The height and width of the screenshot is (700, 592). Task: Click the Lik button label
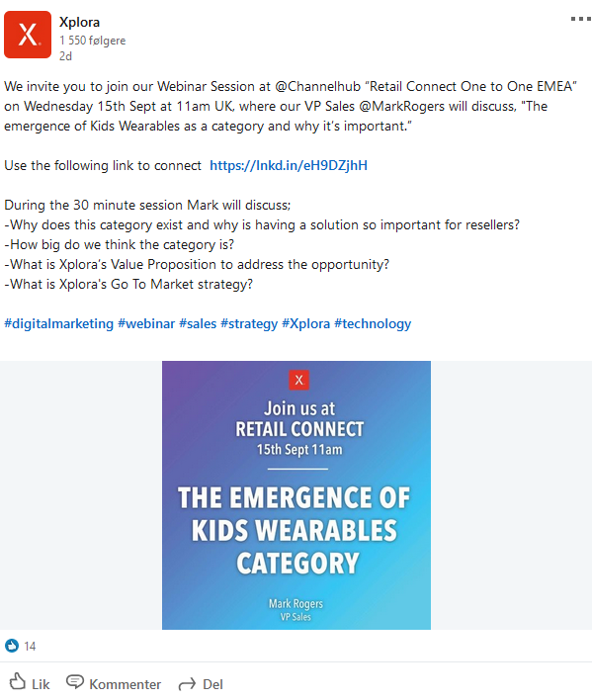[x=41, y=684]
